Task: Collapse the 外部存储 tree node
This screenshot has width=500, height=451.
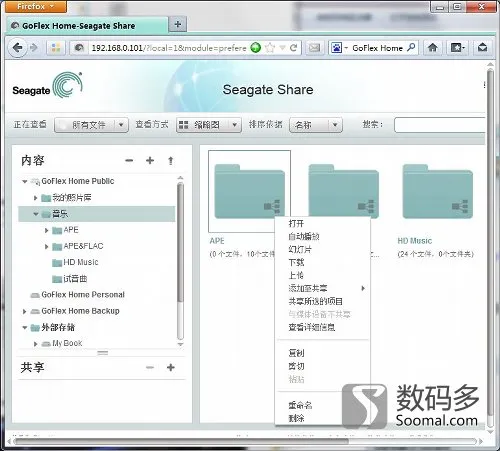Action: 25,327
